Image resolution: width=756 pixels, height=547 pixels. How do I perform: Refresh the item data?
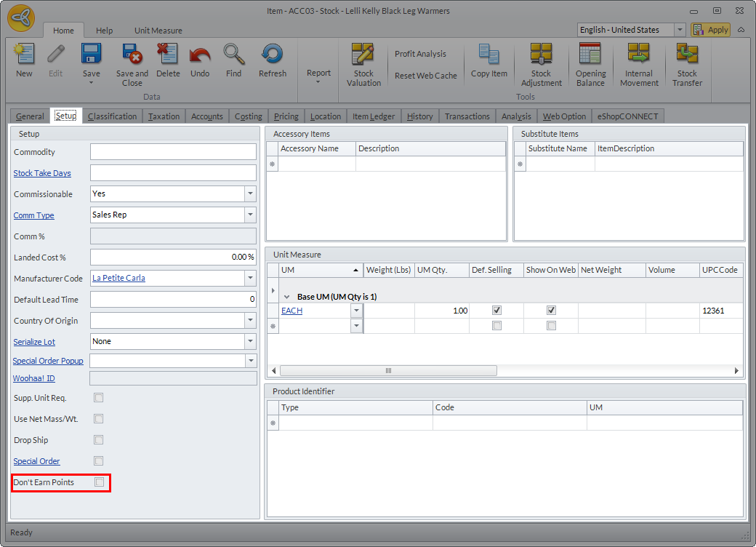tap(273, 60)
